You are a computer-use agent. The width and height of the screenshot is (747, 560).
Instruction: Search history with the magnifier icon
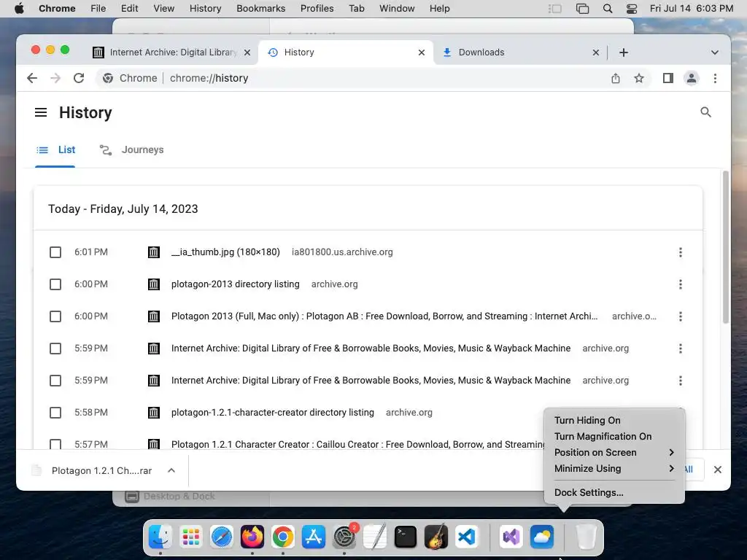(x=705, y=112)
